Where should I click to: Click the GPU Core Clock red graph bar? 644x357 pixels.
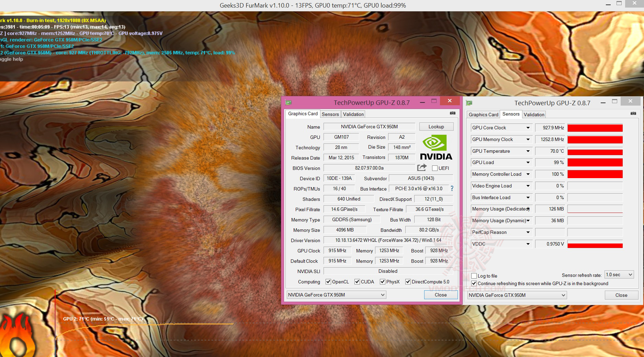595,128
